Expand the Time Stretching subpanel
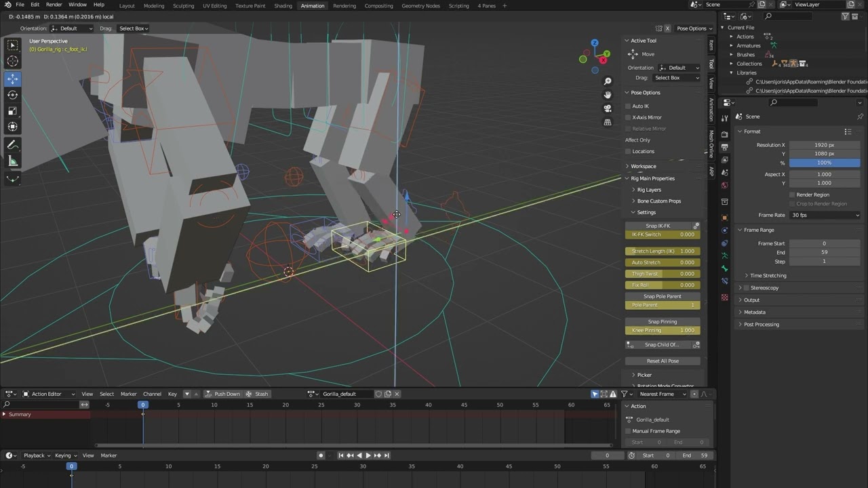This screenshot has height=488, width=868. [x=768, y=276]
